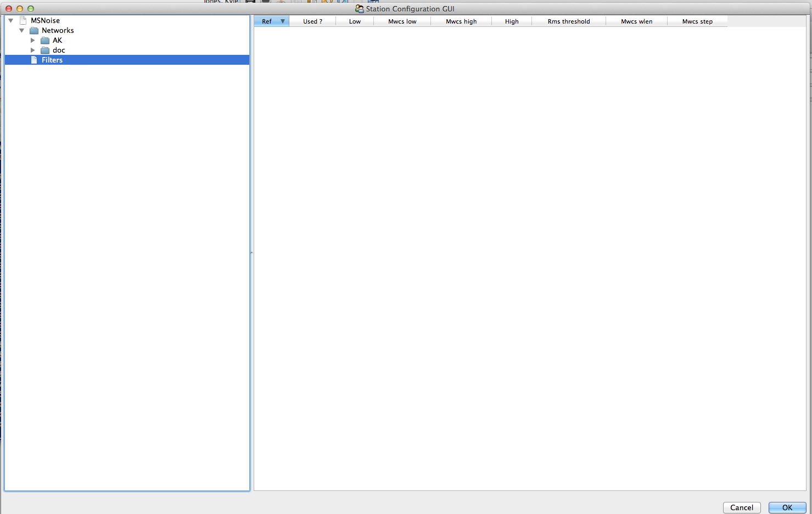The image size is (812, 514).
Task: Sort table by Mwcs step header
Action: (697, 21)
